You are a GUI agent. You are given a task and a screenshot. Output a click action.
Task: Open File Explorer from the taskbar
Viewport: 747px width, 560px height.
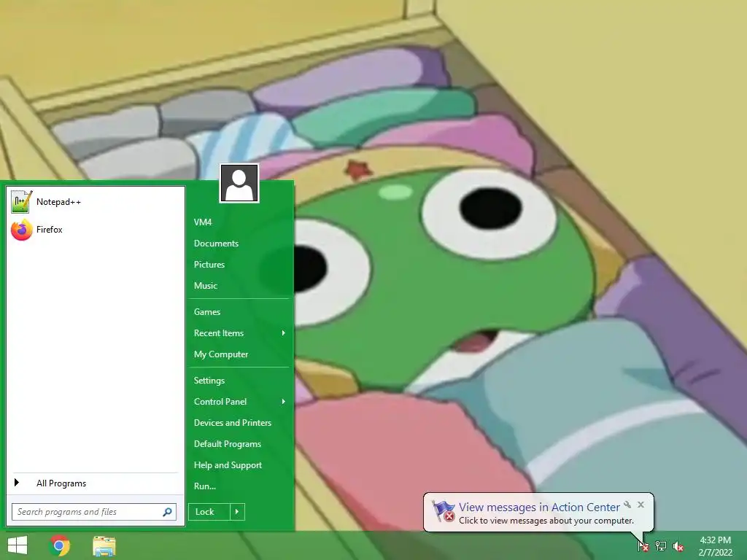(x=104, y=545)
